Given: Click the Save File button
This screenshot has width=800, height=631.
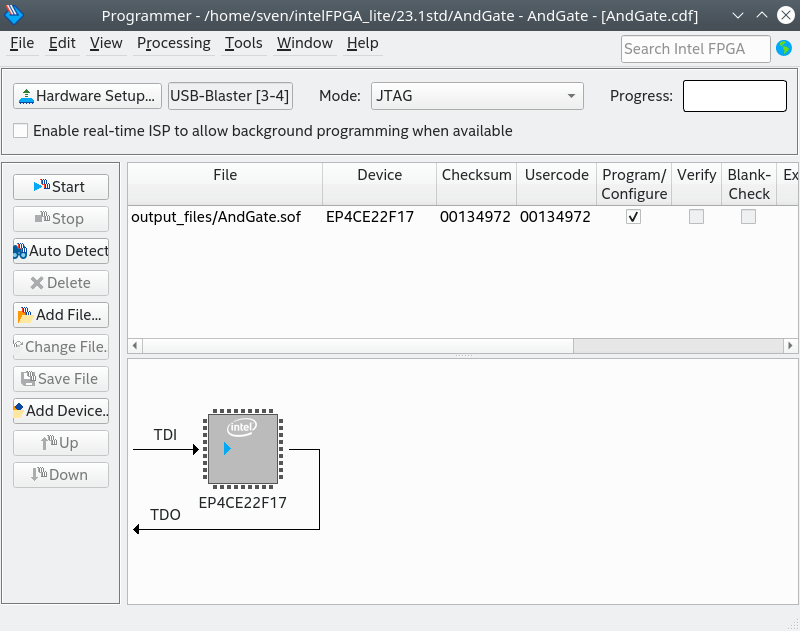Looking at the screenshot, I should [61, 379].
